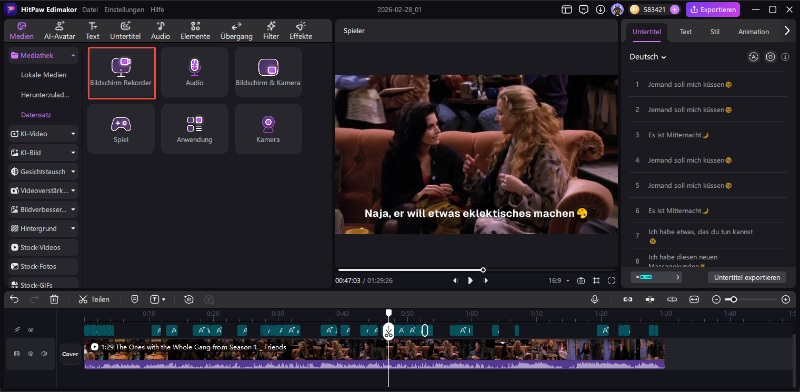The height and width of the screenshot is (392, 800).
Task: Enter fullscreen preview
Action: [x=611, y=281]
